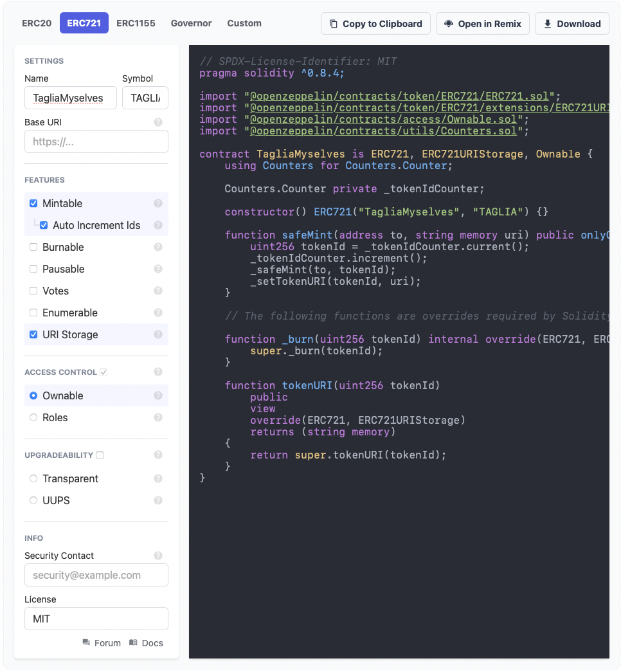621x672 pixels.
Task: Select the Roles access control option
Action: tap(33, 417)
